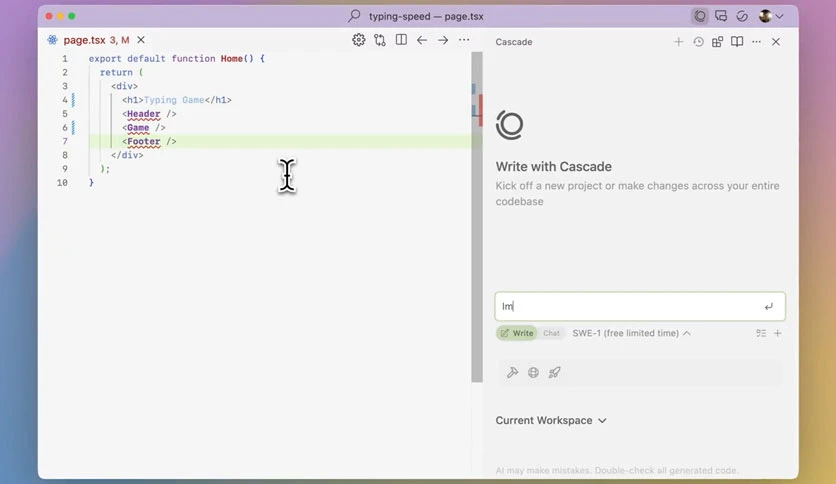Click the search icon in the title bar
The height and width of the screenshot is (484, 836).
(x=354, y=16)
